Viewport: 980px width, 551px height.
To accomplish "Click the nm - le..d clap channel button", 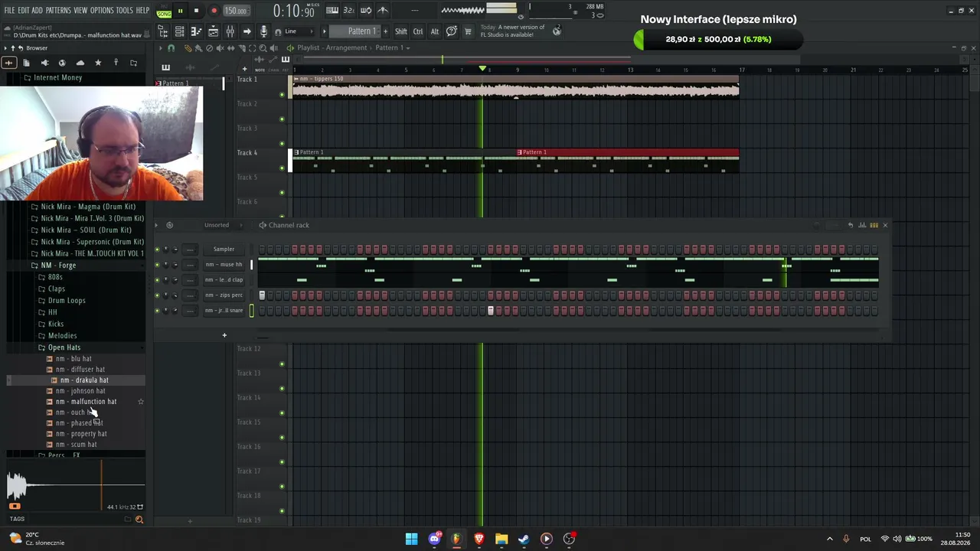I will (224, 280).
